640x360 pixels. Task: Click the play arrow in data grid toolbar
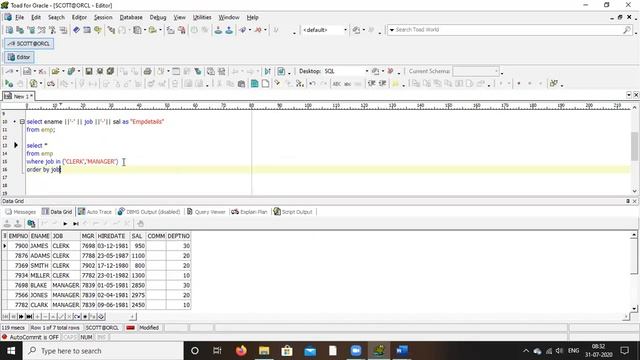(x=65, y=224)
